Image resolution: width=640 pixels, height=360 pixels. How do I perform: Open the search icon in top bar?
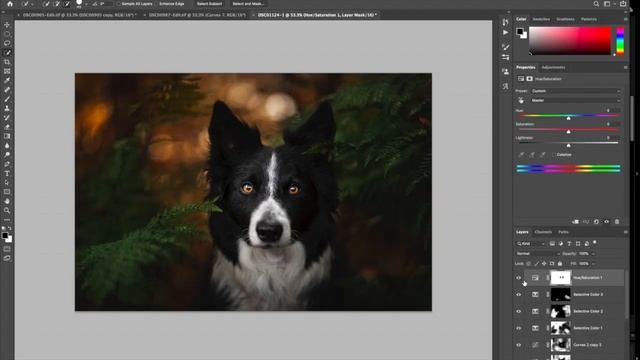[596, 4]
